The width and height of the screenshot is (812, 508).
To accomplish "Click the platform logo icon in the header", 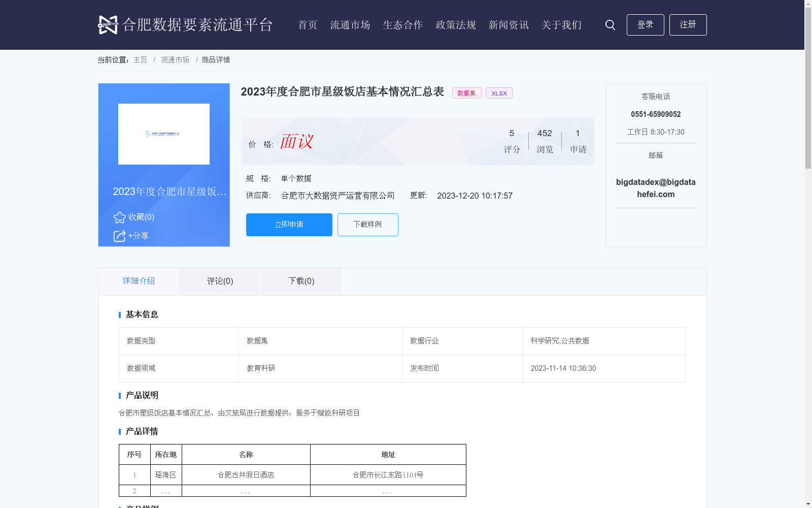I will tap(108, 25).
